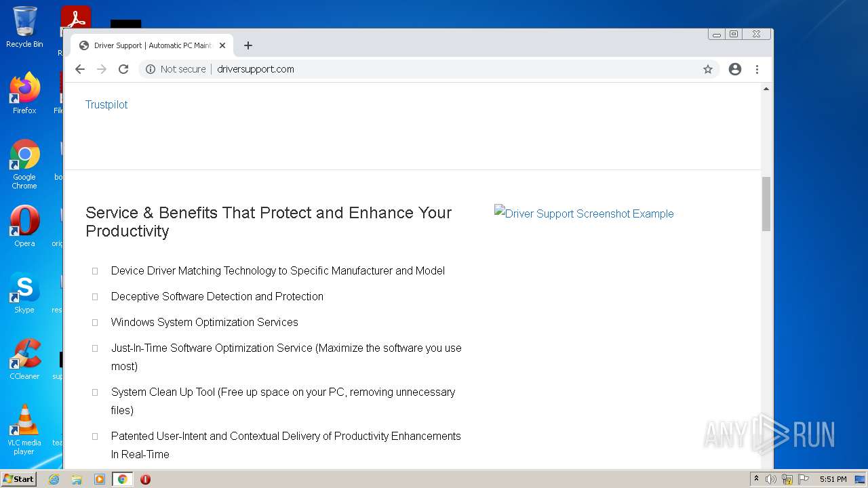Click the red Opera icon in the taskbar

click(145, 479)
